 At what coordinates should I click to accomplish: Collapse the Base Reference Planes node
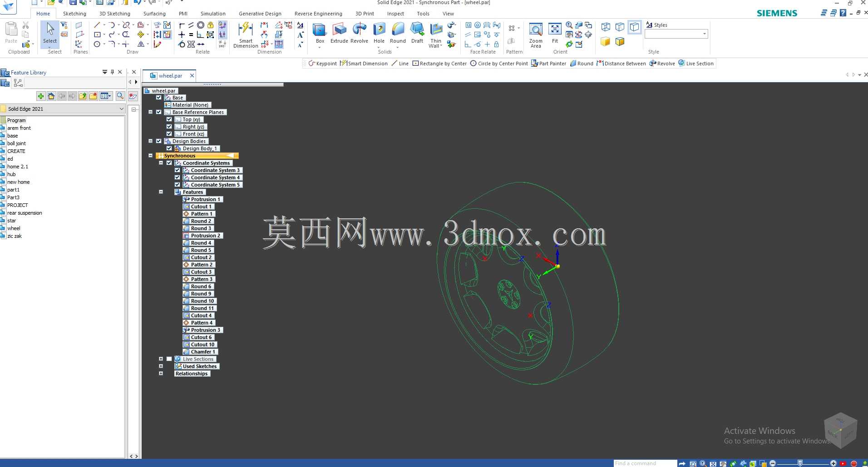150,112
